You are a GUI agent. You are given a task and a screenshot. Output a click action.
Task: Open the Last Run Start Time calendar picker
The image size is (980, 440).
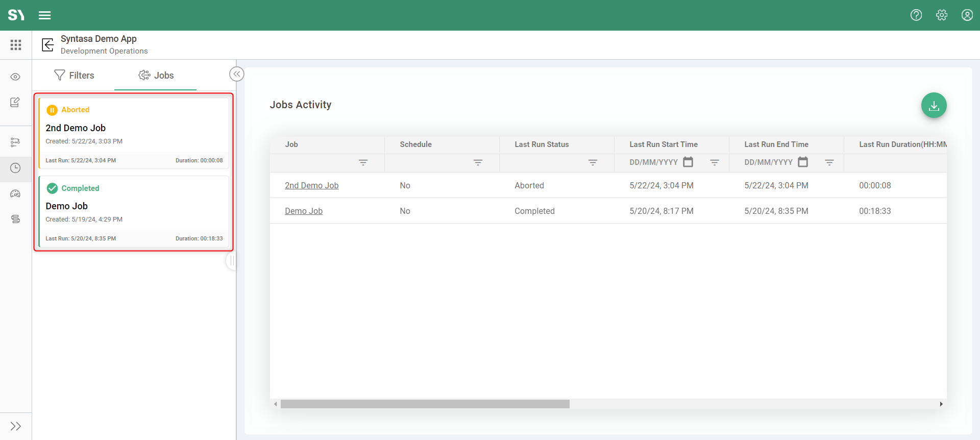[x=688, y=162]
